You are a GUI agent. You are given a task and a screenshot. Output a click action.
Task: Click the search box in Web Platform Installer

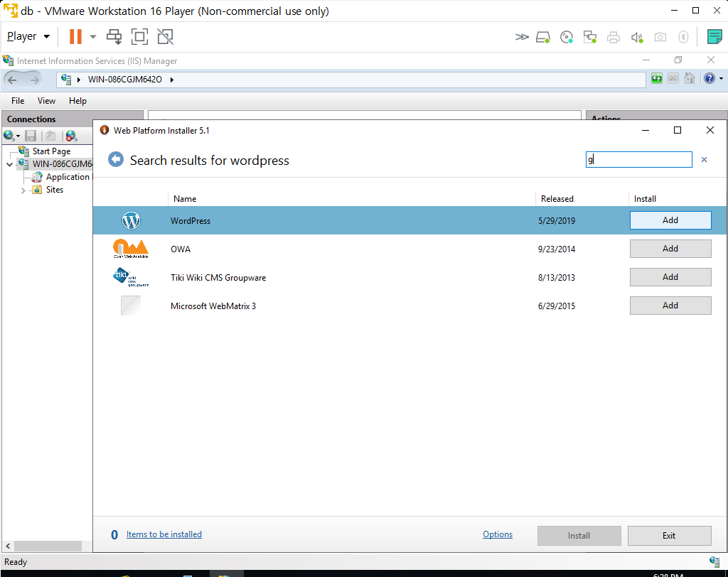[x=638, y=160]
